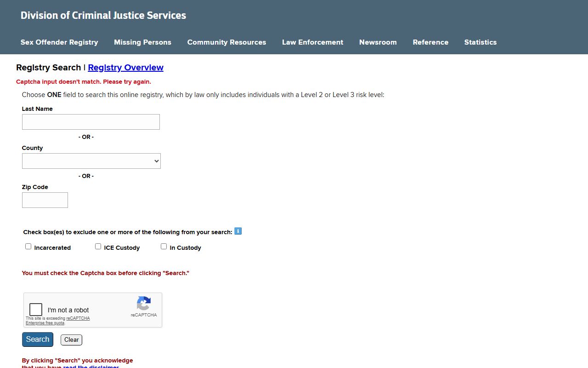Click the Zip Code field label
Screen dimensions: 588x368
click(x=35, y=187)
